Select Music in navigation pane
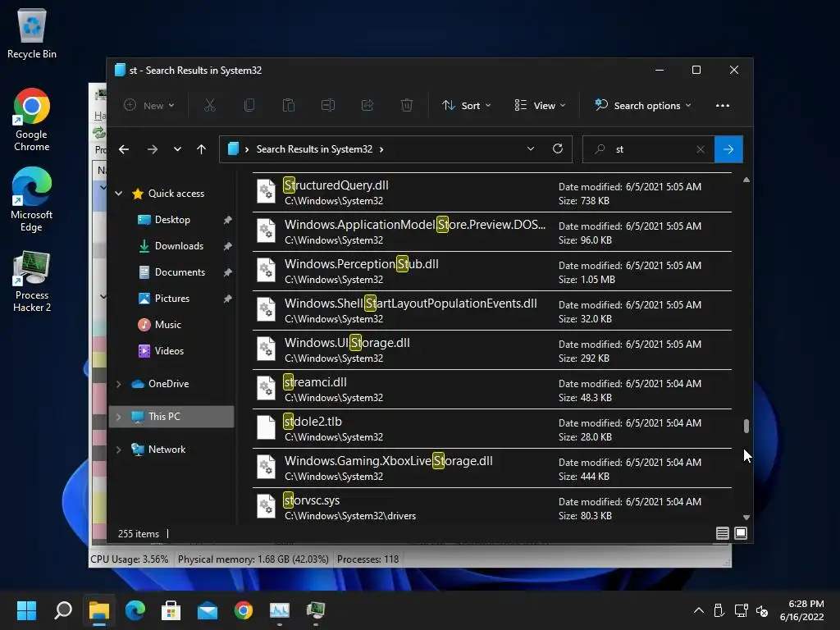This screenshot has width=840, height=630. click(167, 325)
